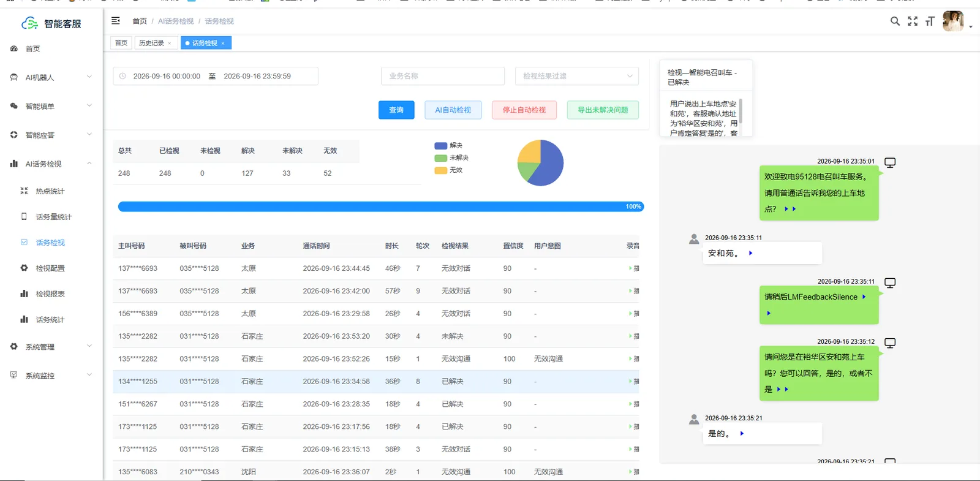This screenshot has width=980, height=481.
Task: Open the date range start field
Action: pyautogui.click(x=167, y=76)
